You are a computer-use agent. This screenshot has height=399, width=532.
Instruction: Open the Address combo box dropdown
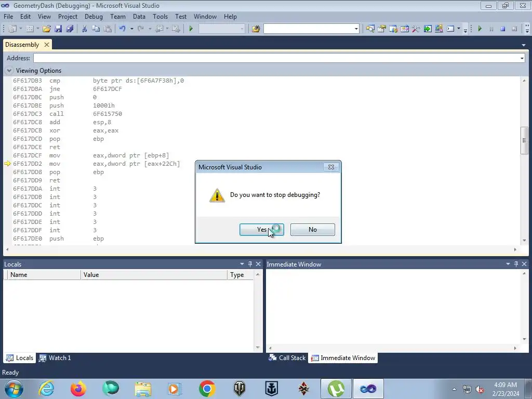[x=522, y=58]
